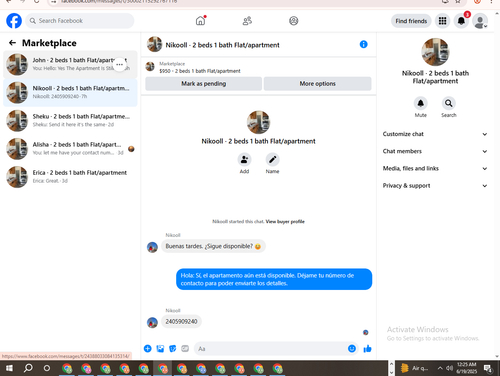Viewport: 500px width, 376px height.
Task: Click the Search magnifier in side panel
Action: pos(449,103)
